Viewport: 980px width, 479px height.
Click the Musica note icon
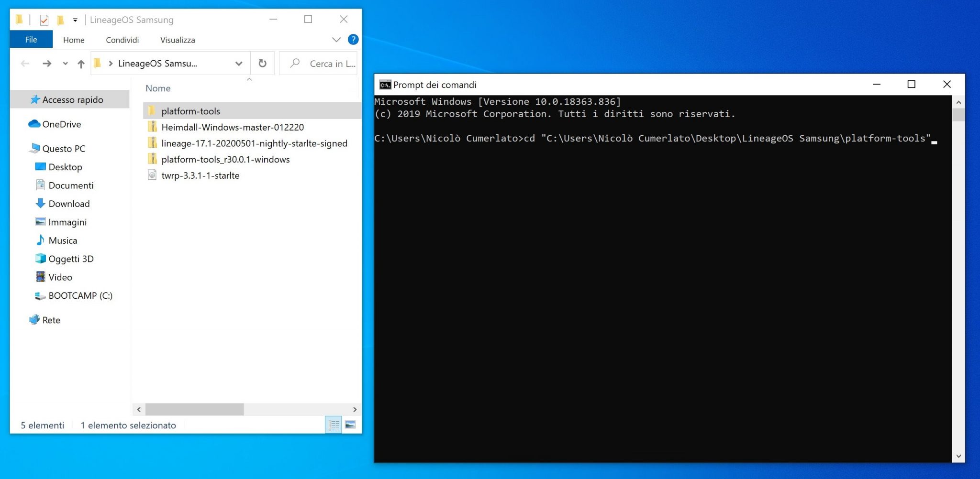[x=41, y=240]
